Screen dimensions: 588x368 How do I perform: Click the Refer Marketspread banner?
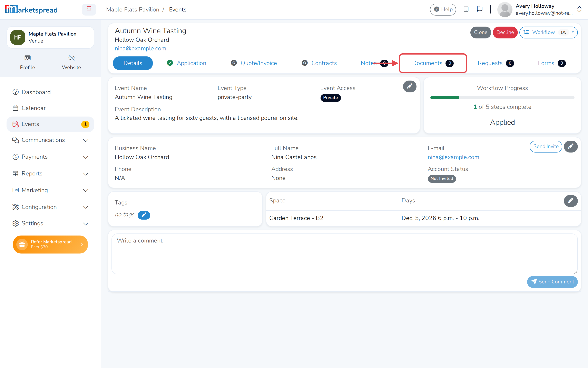(50, 244)
